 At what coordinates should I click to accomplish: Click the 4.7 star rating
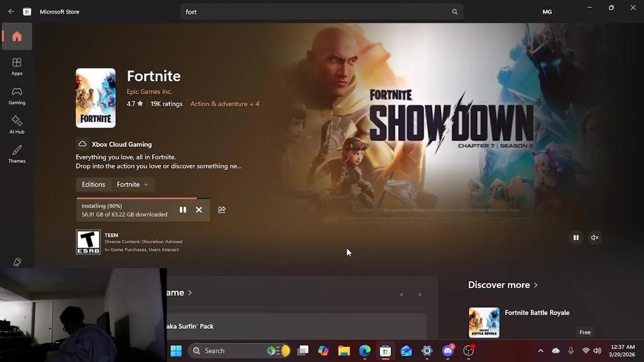(135, 104)
